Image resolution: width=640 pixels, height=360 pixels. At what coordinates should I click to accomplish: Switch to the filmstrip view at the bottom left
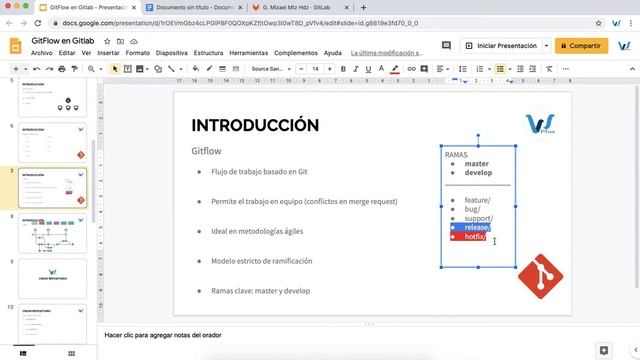[x=23, y=353]
